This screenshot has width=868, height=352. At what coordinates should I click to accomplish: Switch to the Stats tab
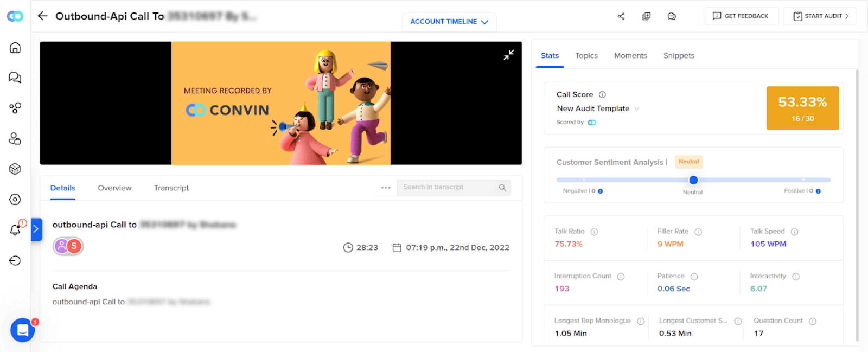click(x=550, y=55)
